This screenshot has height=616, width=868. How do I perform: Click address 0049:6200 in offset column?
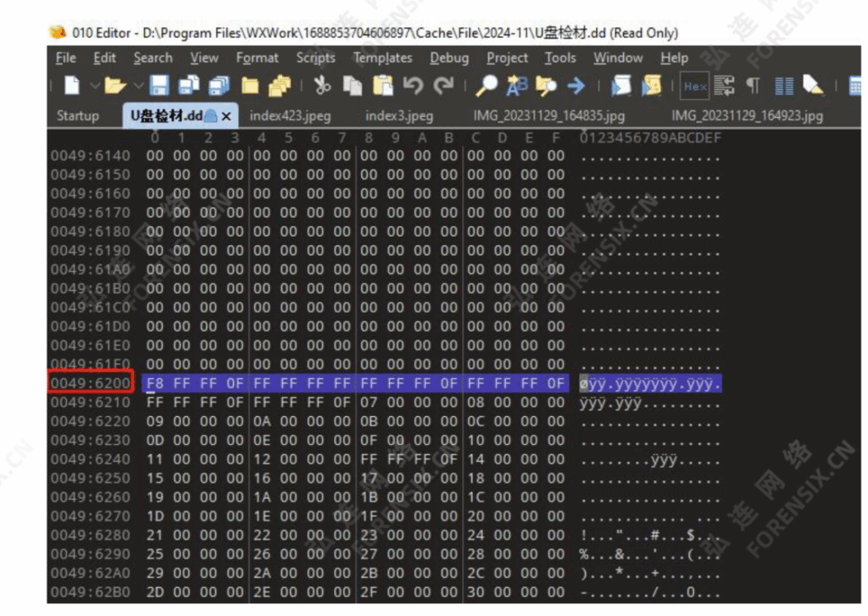(x=91, y=384)
